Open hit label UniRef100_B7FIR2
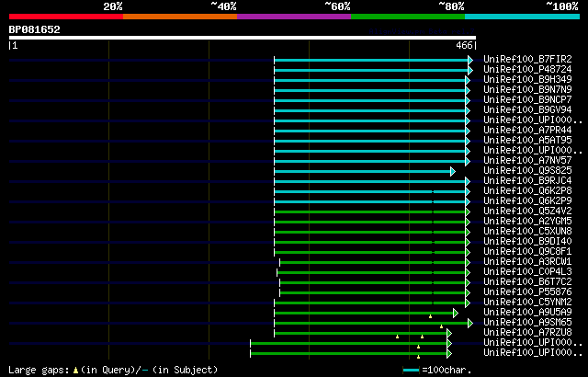The width and height of the screenshot is (588, 377). click(527, 59)
